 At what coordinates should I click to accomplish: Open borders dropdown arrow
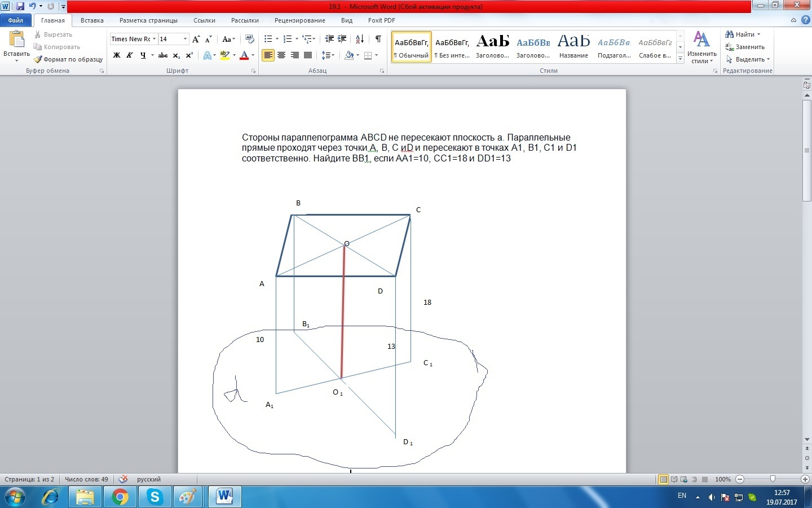[376, 55]
